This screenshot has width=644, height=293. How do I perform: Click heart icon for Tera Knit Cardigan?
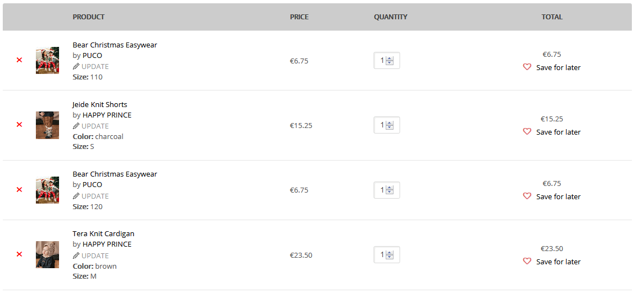(527, 261)
